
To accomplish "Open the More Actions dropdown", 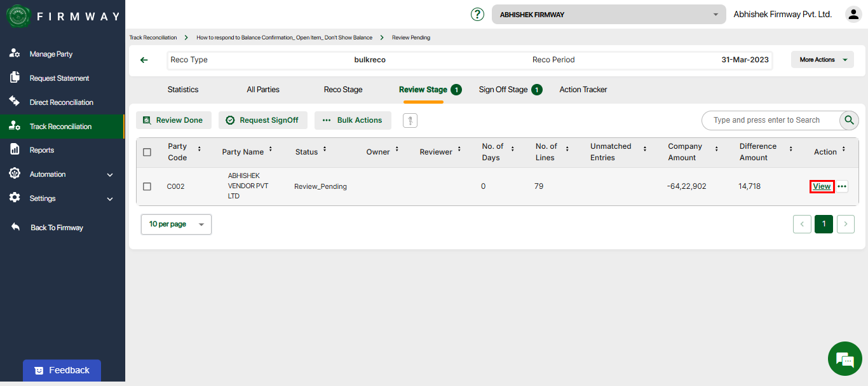I will pyautogui.click(x=822, y=60).
